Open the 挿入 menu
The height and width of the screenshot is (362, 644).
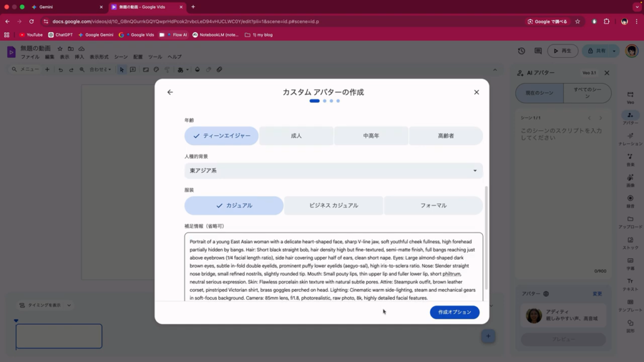click(x=79, y=57)
